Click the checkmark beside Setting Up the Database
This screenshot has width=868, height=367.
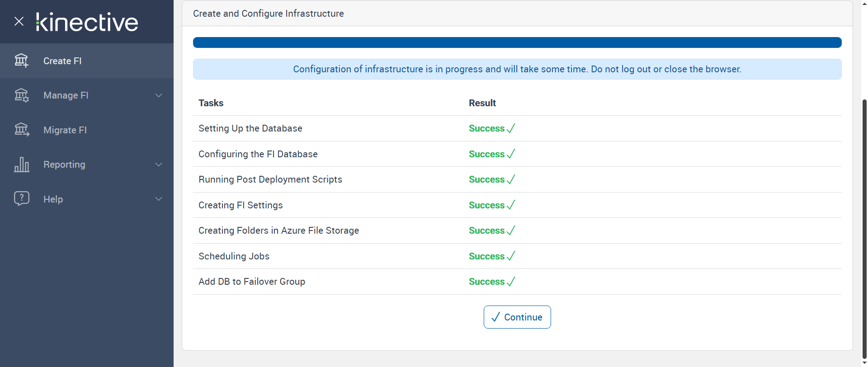pos(511,128)
